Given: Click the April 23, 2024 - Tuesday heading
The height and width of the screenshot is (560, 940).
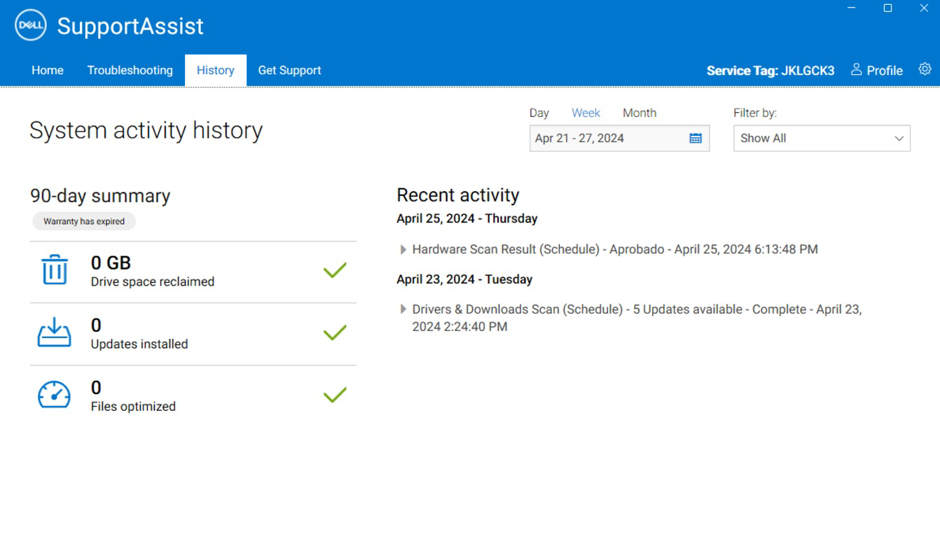Looking at the screenshot, I should coord(464,279).
